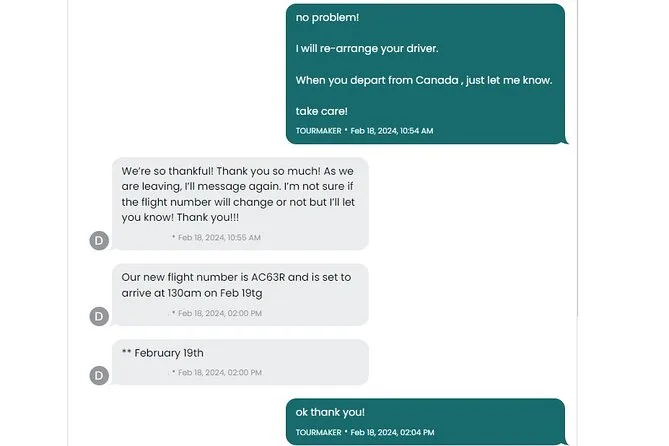
Task: Click the timestamp under the flight number message
Action: coord(220,313)
